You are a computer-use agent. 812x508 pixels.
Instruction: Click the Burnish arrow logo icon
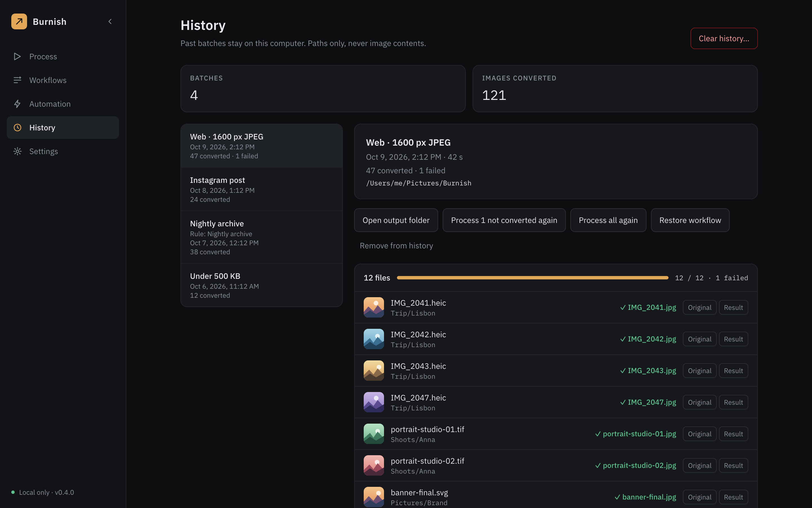(x=19, y=21)
